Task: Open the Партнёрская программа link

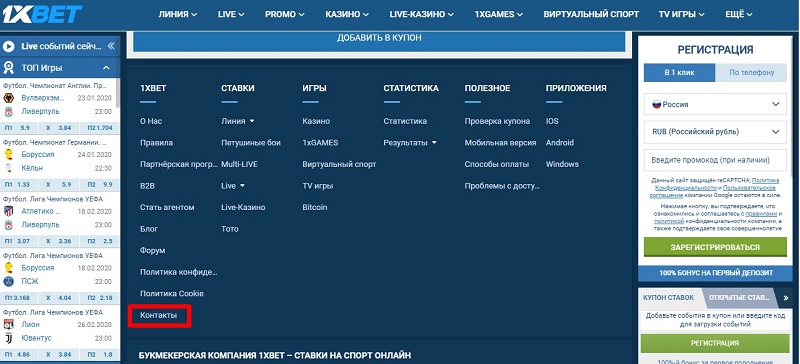Action: [x=179, y=164]
